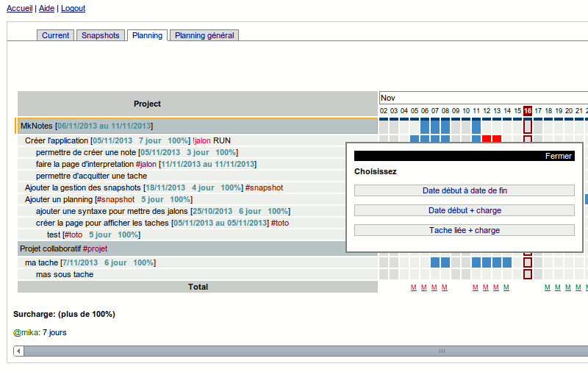Select 'créer la page pour afficher les taches'
The image size is (588, 372).
coord(182,223)
